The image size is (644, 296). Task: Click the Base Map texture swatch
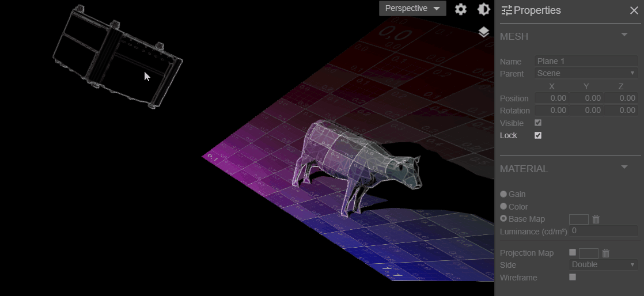(578, 219)
